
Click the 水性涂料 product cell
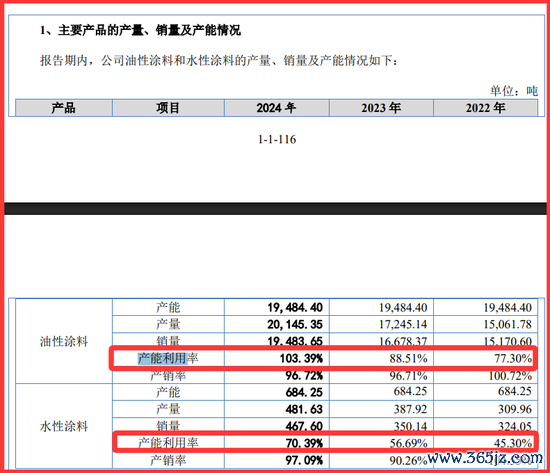click(x=64, y=426)
